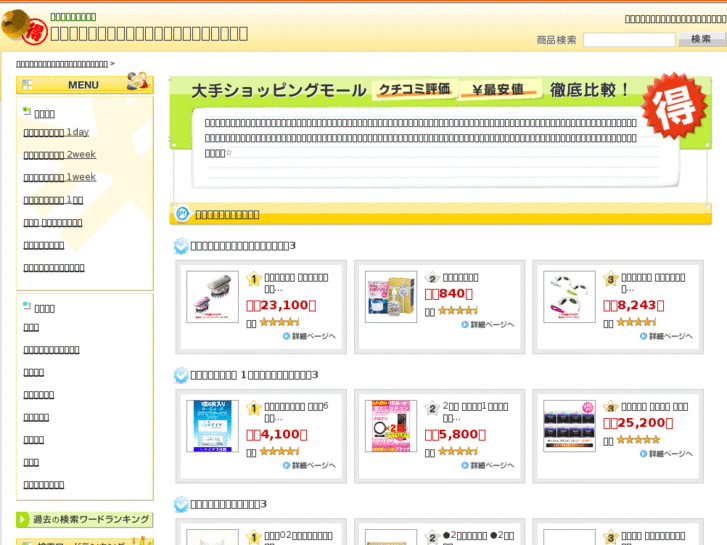Viewport: 727px width, 545px height.
Task: Click the blue P! icon in yellow bar
Action: tap(182, 214)
